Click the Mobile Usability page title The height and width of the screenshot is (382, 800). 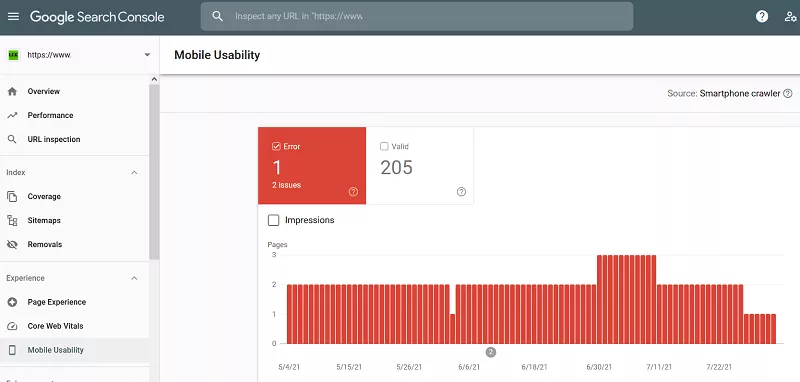pos(217,55)
